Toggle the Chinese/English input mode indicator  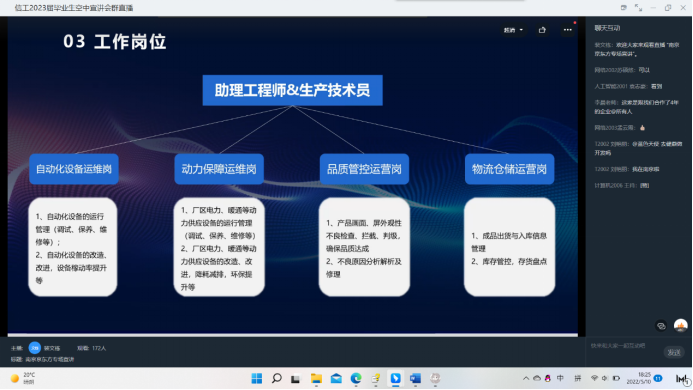(560, 378)
